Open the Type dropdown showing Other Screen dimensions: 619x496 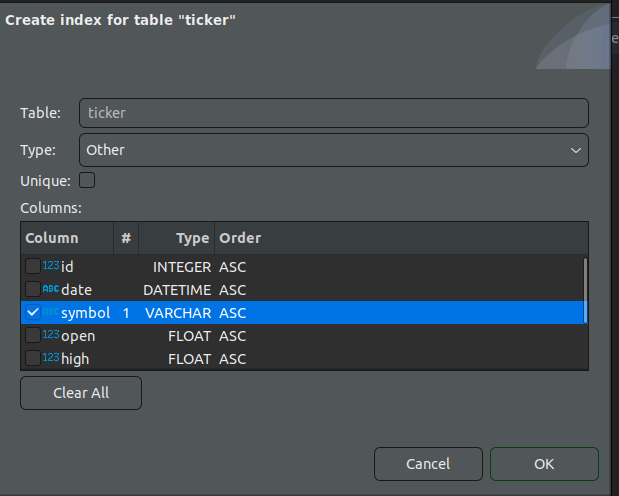coord(334,150)
